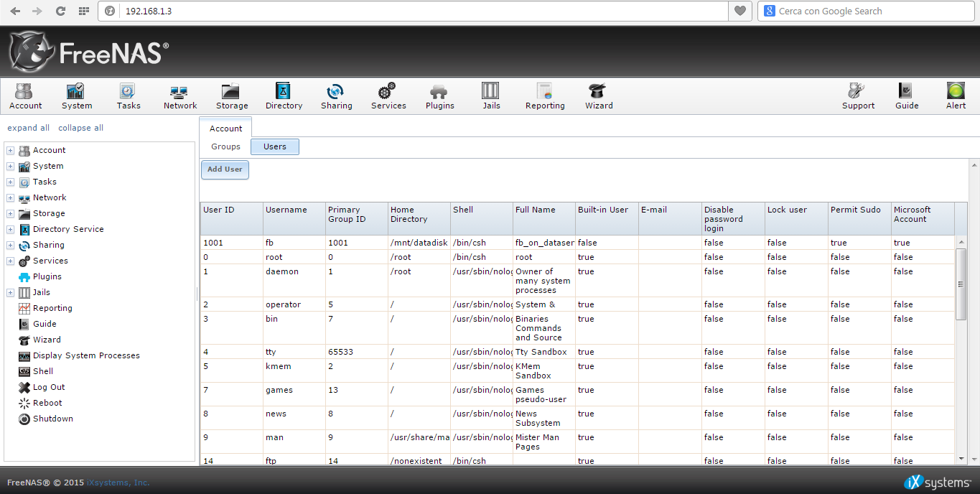Switch to the Groups tab
Image resolution: width=980 pixels, height=494 pixels.
coord(225,146)
